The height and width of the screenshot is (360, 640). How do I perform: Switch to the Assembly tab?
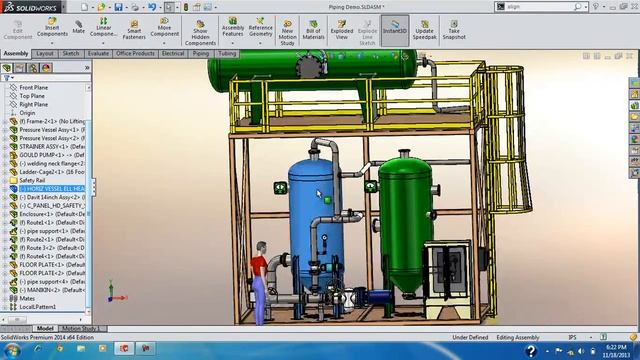point(16,53)
